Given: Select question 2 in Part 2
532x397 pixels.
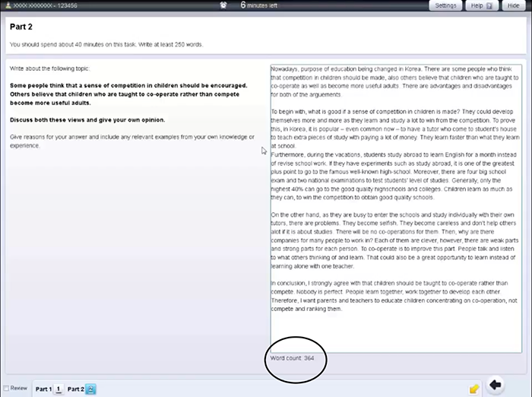Looking at the screenshot, I should pyautogui.click(x=90, y=389).
